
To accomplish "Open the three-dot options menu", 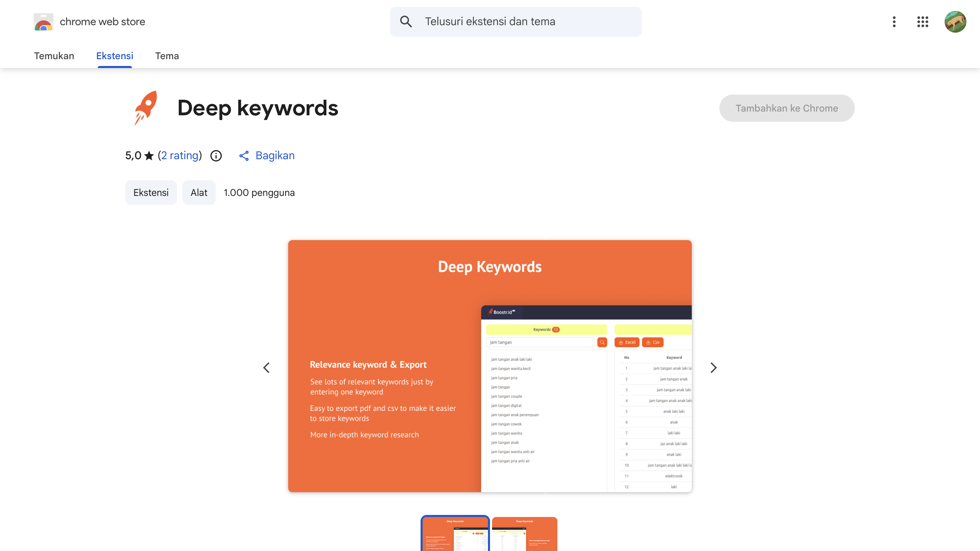I will 894,22.
